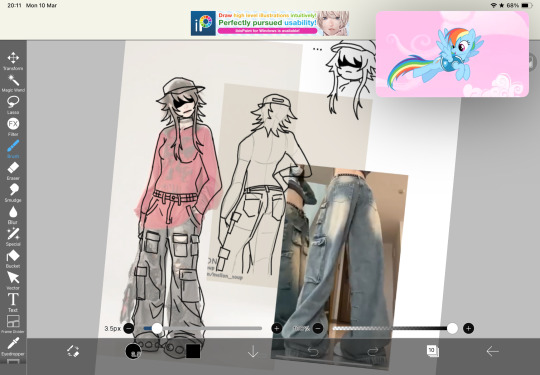Hide the toolbar with down arrow

click(253, 351)
